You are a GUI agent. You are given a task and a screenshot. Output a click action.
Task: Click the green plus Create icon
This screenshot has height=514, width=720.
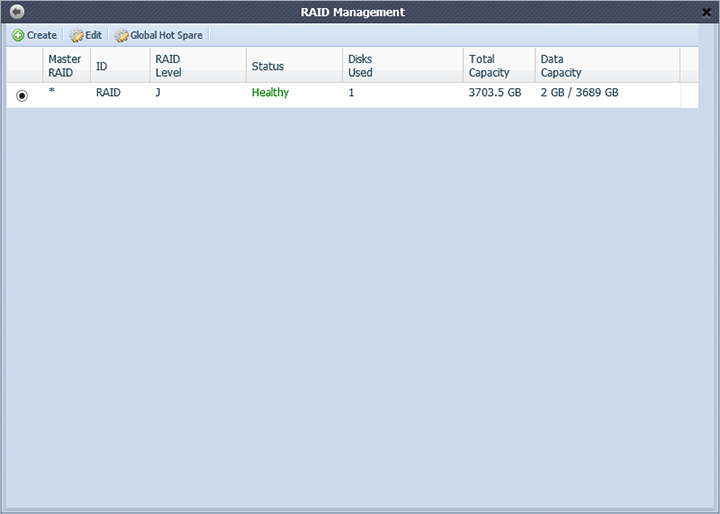[18, 35]
